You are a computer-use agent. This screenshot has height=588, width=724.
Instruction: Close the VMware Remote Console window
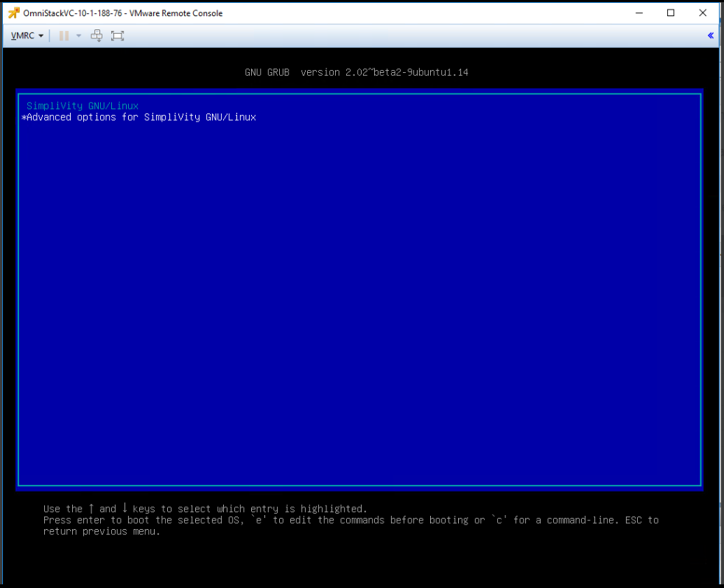coord(703,13)
